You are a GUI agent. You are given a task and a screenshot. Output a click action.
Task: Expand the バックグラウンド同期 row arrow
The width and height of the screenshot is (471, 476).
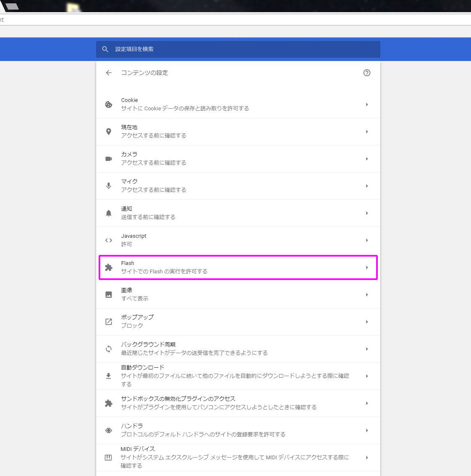[x=367, y=349]
